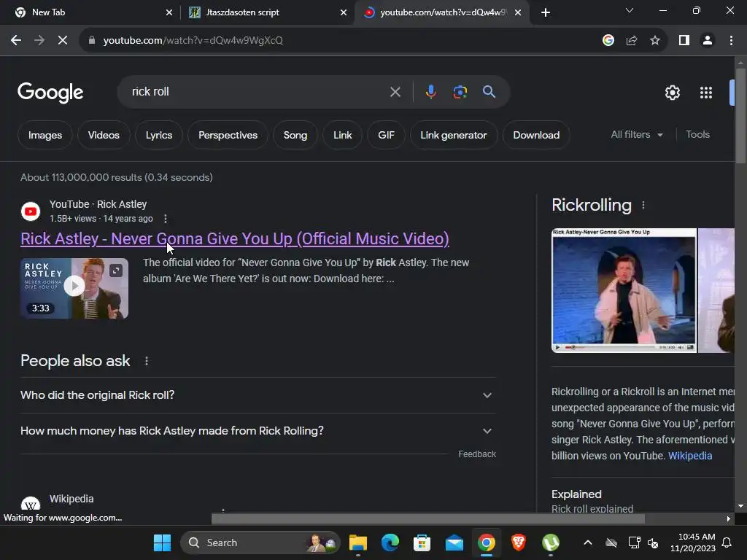Click the Feedback link
This screenshot has width=747, height=560.
click(477, 454)
